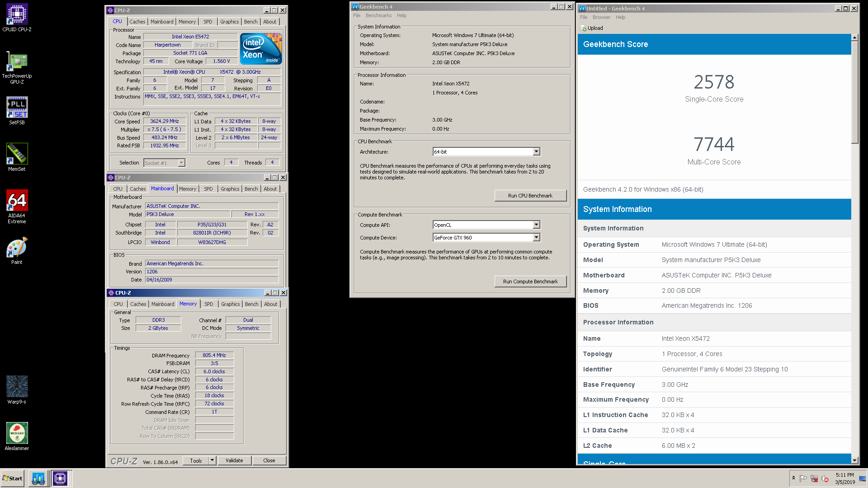The image size is (868, 488).
Task: Open the MemSet desktop icon
Action: 17,157
